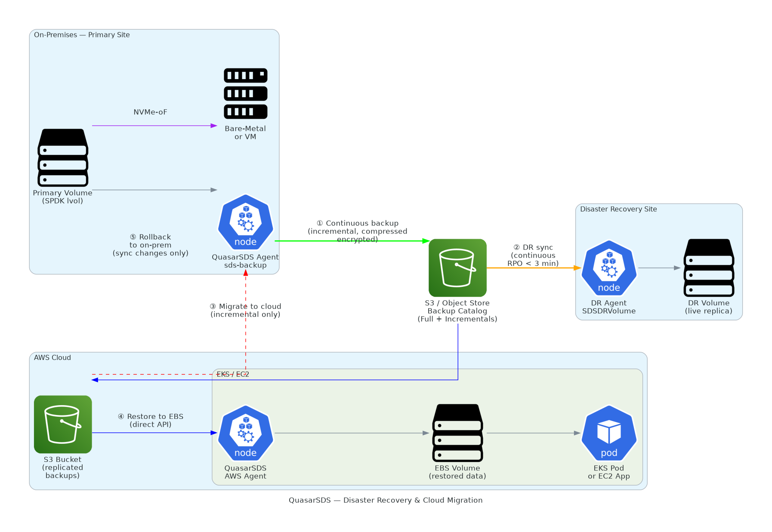Image resolution: width=772 pixels, height=532 pixels.
Task: Click the DR Agent node icon
Action: point(608,268)
